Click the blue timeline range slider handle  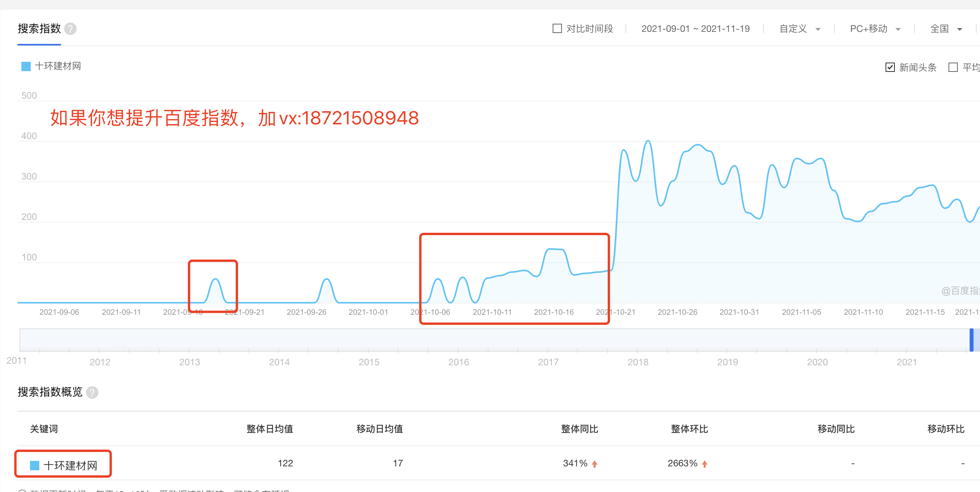point(971,340)
